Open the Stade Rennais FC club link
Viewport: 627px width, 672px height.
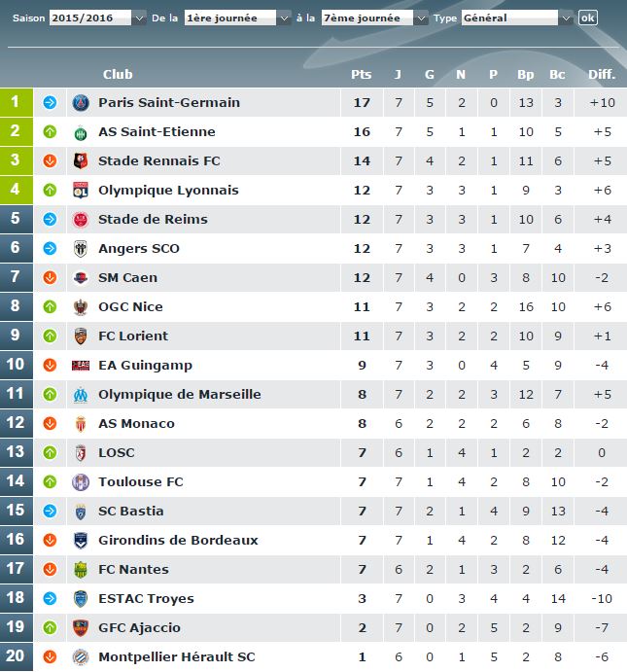158,161
